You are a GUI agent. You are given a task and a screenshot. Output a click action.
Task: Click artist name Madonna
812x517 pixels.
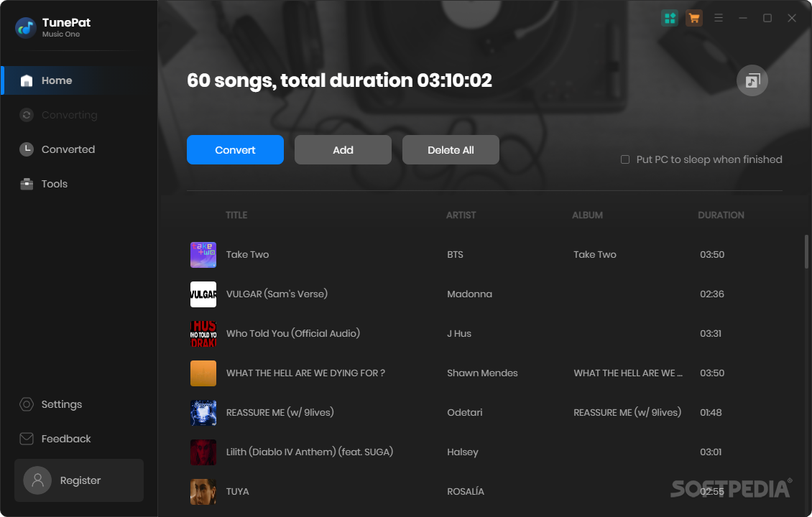470,294
